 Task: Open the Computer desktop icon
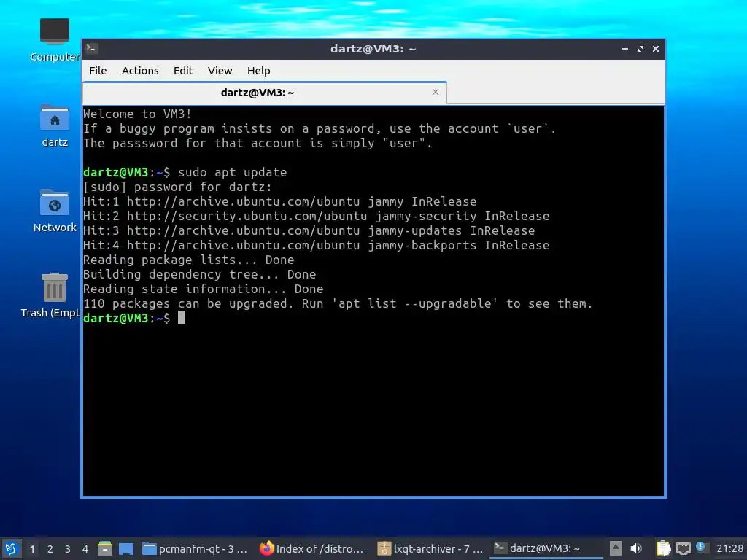[55, 40]
